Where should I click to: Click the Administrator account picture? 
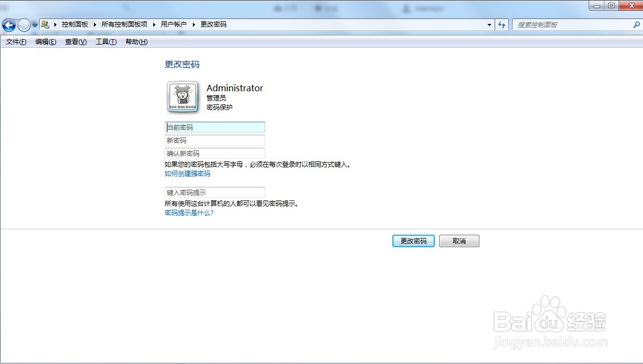coord(183,97)
